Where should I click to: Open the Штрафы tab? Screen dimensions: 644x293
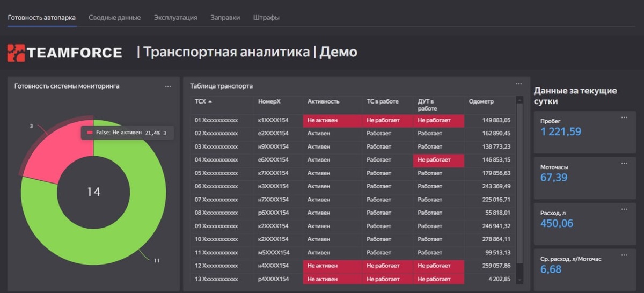(266, 17)
